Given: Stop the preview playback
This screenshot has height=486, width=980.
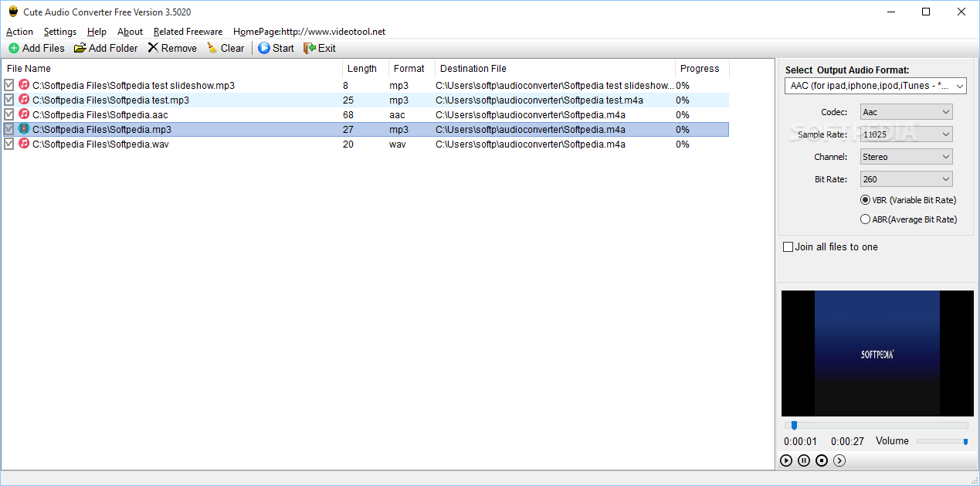Looking at the screenshot, I should (x=822, y=461).
